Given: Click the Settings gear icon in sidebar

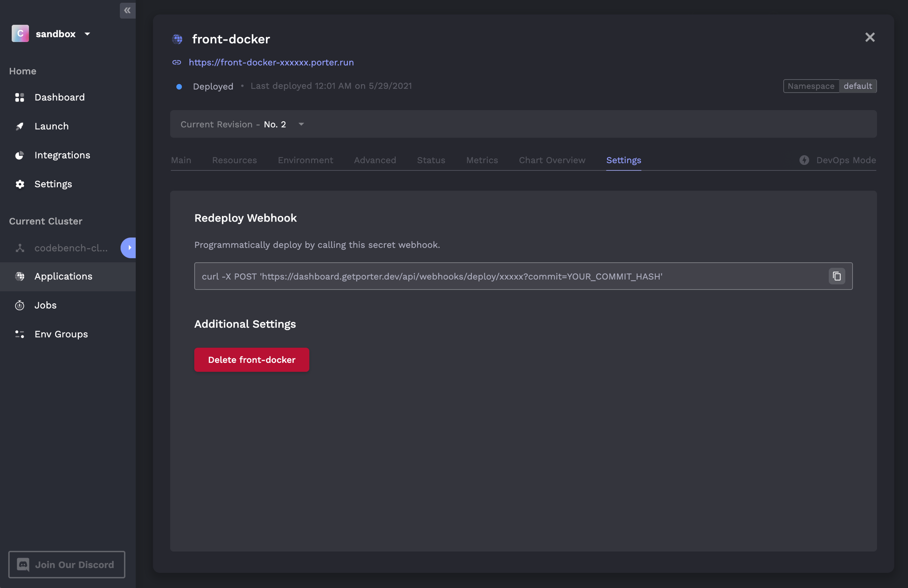Looking at the screenshot, I should (20, 184).
